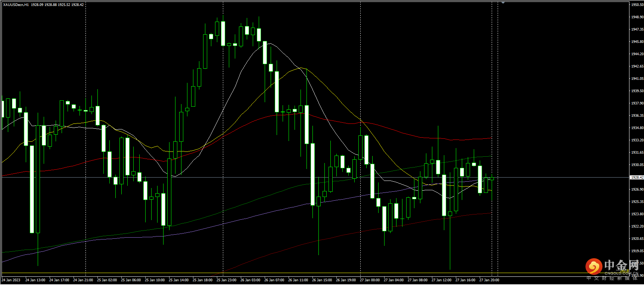The image size is (644, 285).
Task: Click the 1950.50 price scale label
Action: click(x=637, y=5)
